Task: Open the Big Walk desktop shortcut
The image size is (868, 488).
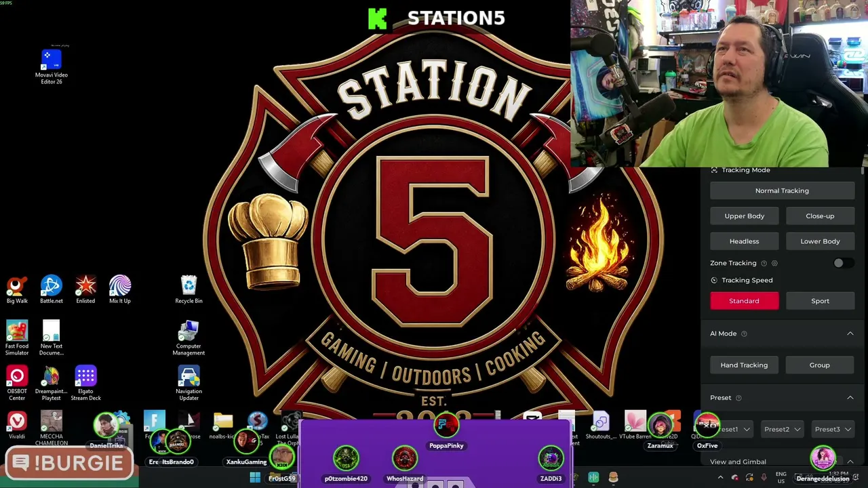Action: pyautogui.click(x=17, y=290)
